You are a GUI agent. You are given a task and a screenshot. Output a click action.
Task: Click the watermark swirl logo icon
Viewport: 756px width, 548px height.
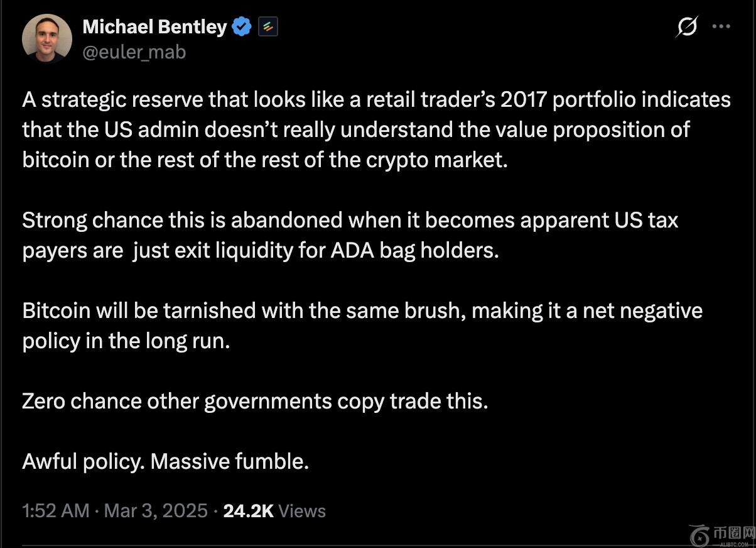click(x=698, y=535)
